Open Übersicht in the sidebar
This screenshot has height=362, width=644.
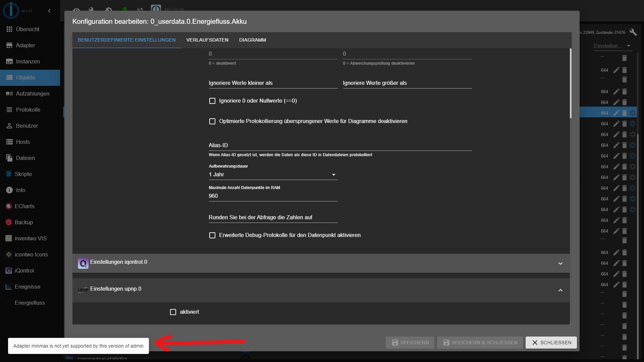30,29
